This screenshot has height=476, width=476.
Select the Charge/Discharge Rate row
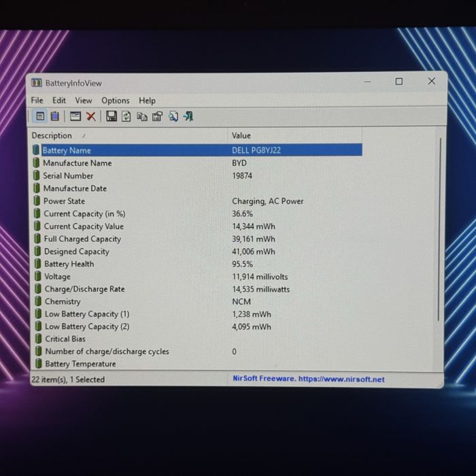point(197,289)
